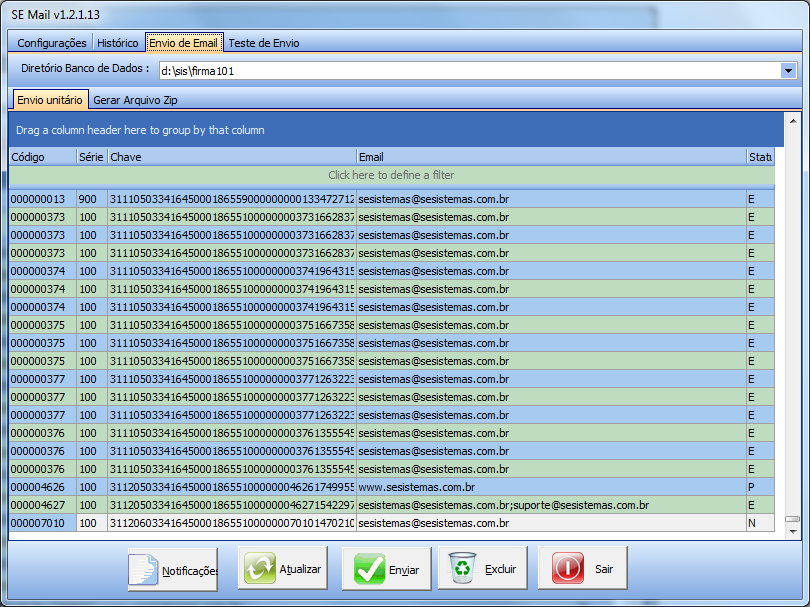The height and width of the screenshot is (607, 810).
Task: Select the Teste de Envio tab
Action: point(263,43)
